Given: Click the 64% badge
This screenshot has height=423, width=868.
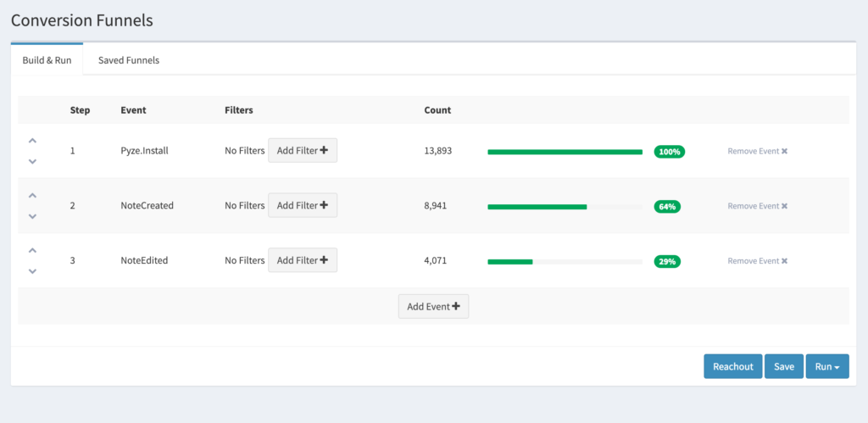Looking at the screenshot, I should coord(667,207).
